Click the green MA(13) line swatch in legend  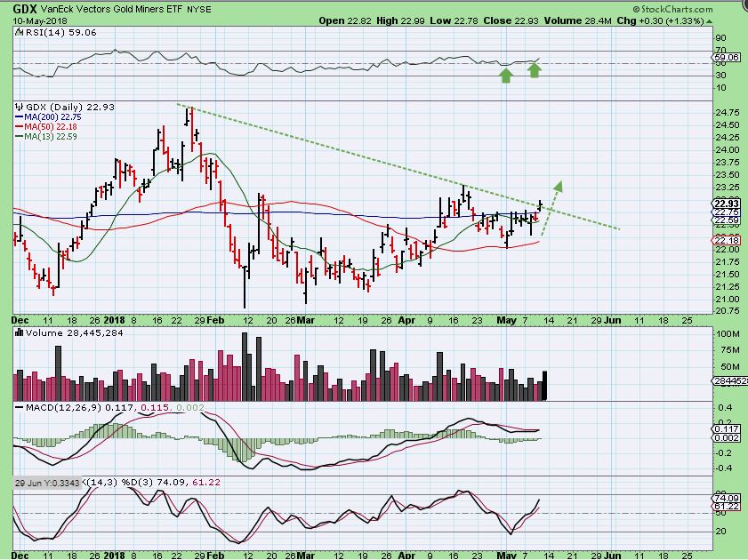click(x=20, y=137)
